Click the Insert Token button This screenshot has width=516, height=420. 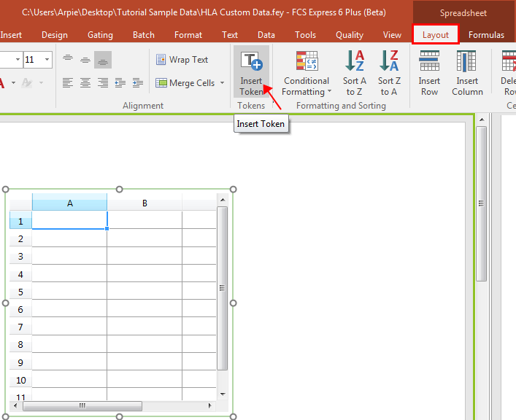tap(251, 72)
